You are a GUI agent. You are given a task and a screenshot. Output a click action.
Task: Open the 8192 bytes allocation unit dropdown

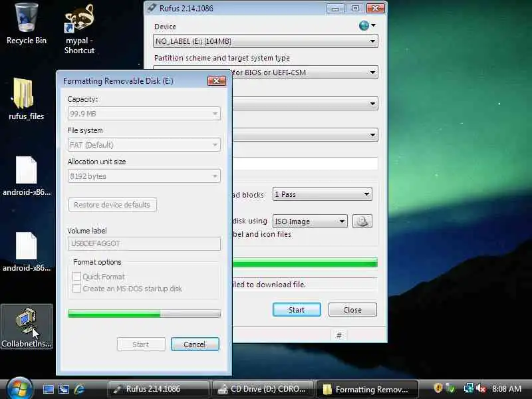point(144,176)
